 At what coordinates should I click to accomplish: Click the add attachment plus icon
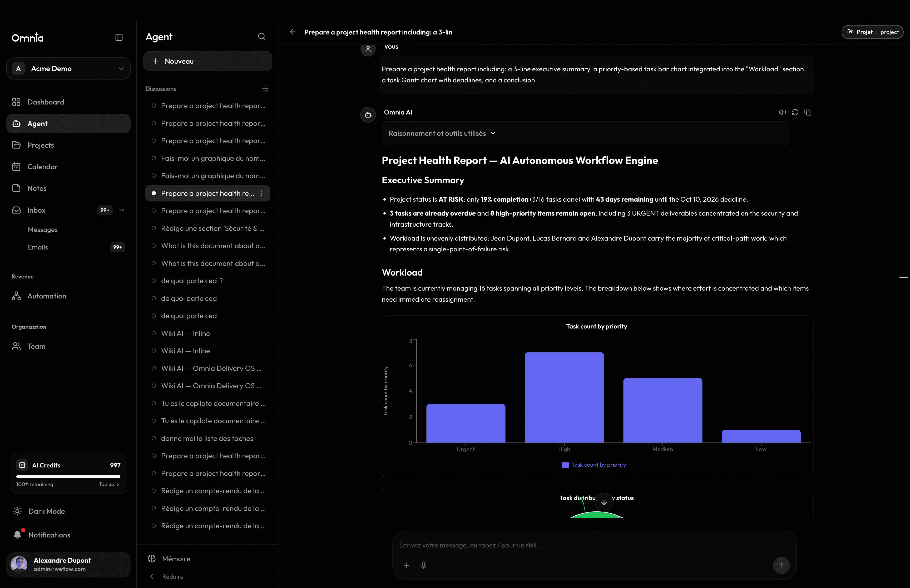[x=406, y=565]
